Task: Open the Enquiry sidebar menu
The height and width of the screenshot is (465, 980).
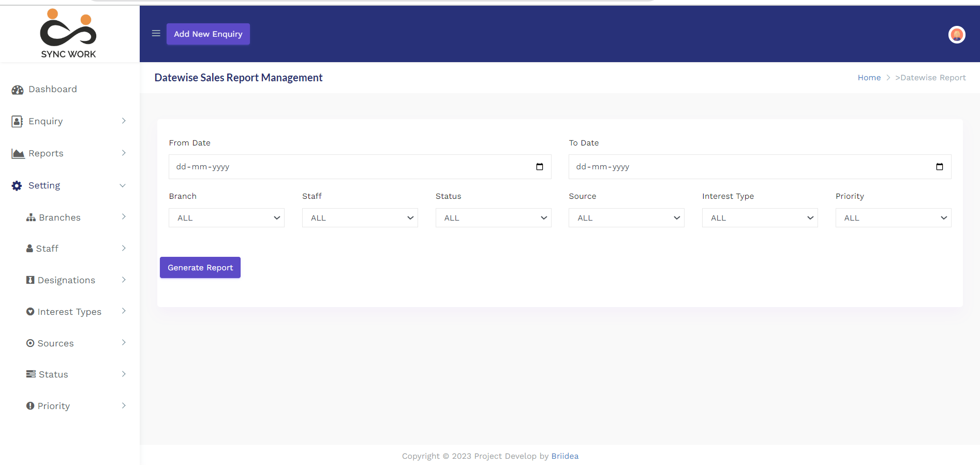Action: pyautogui.click(x=46, y=121)
